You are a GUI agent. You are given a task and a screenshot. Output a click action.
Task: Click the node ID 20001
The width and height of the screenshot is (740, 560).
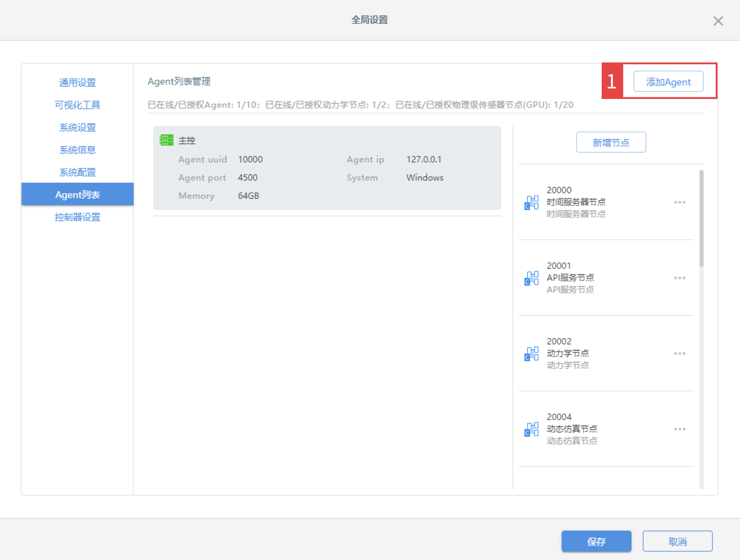559,266
